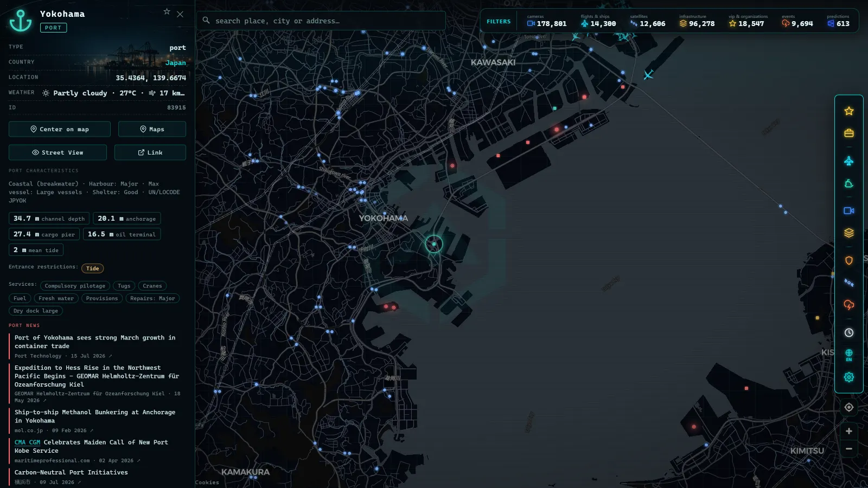The image size is (868, 488).
Task: Click the 27.4 m cargo pier value
Action: pos(44,234)
